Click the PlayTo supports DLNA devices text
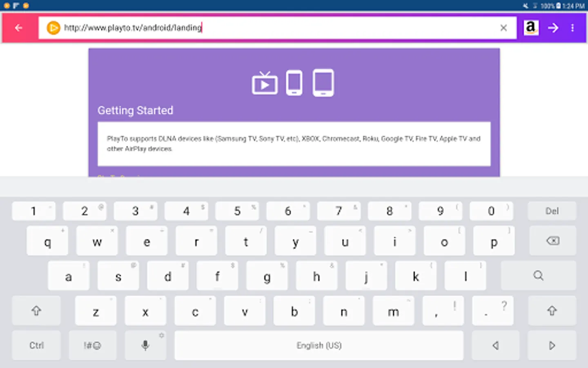Screen dimensions: 588x368 (x=294, y=144)
